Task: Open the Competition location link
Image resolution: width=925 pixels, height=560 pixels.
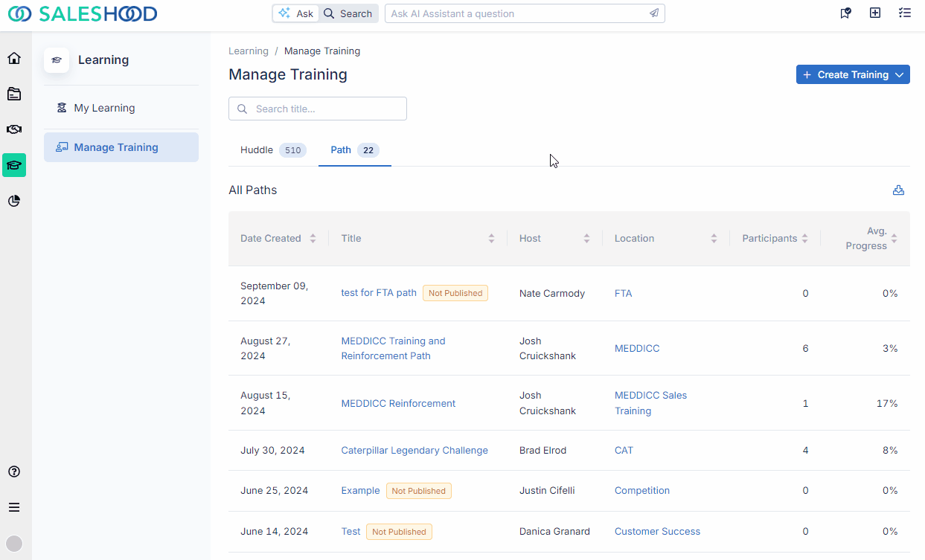Action: (x=642, y=491)
